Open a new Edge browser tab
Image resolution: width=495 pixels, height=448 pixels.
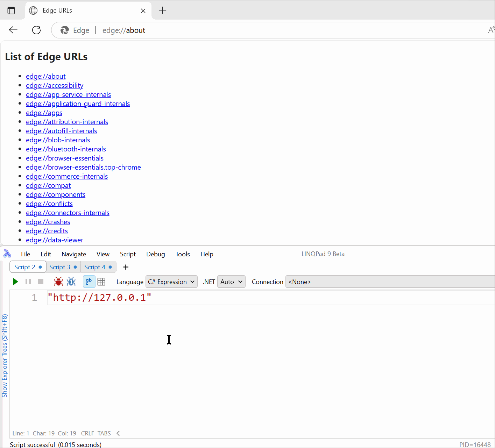[163, 10]
